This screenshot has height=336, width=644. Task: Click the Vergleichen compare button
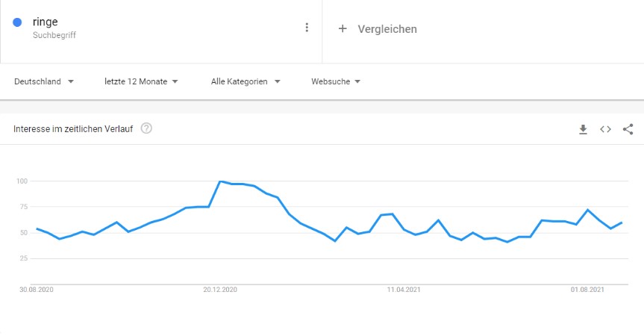pos(387,29)
